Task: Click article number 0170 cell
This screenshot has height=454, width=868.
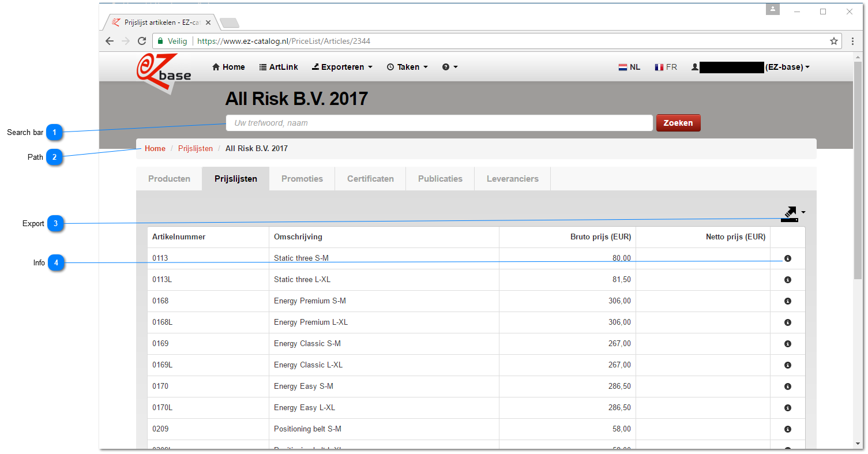Action: (208, 387)
